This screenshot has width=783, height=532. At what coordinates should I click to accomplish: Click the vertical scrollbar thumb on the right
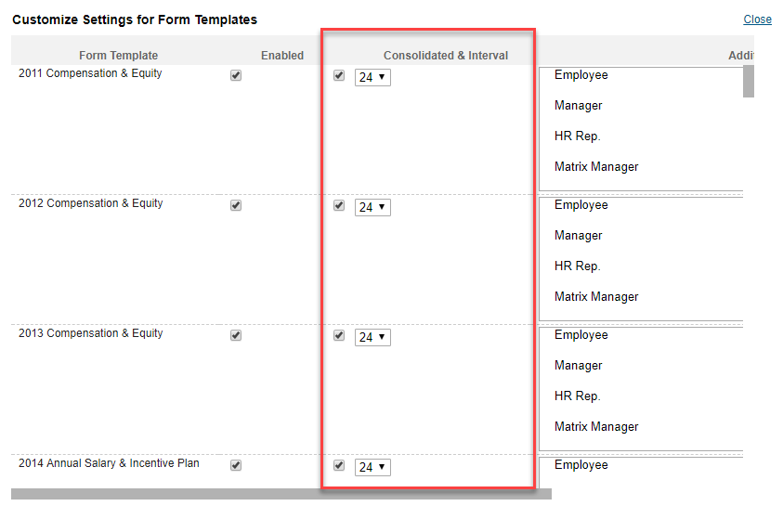[748, 82]
